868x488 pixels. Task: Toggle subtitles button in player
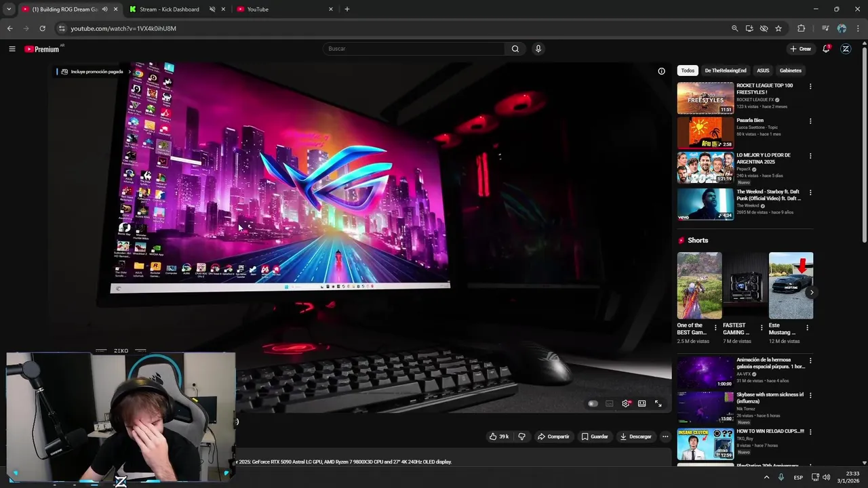pyautogui.click(x=609, y=403)
